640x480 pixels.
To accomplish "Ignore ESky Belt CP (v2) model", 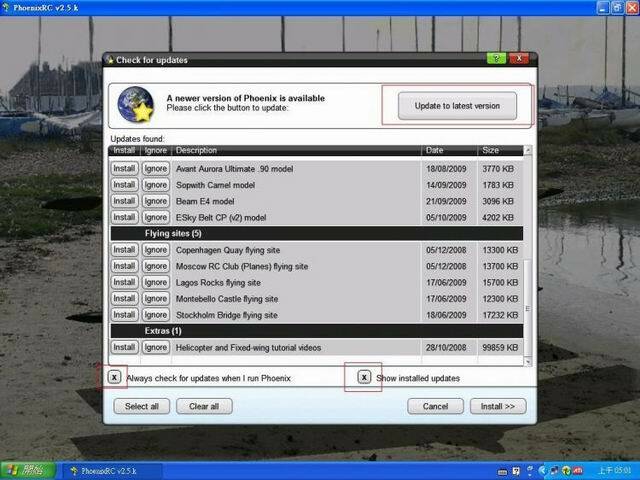I will click(x=156, y=217).
